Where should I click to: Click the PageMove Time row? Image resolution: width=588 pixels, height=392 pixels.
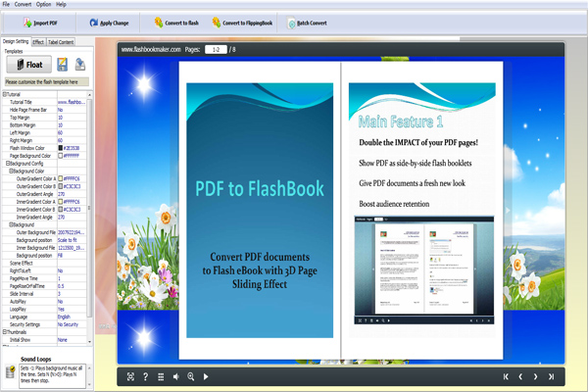[44, 278]
